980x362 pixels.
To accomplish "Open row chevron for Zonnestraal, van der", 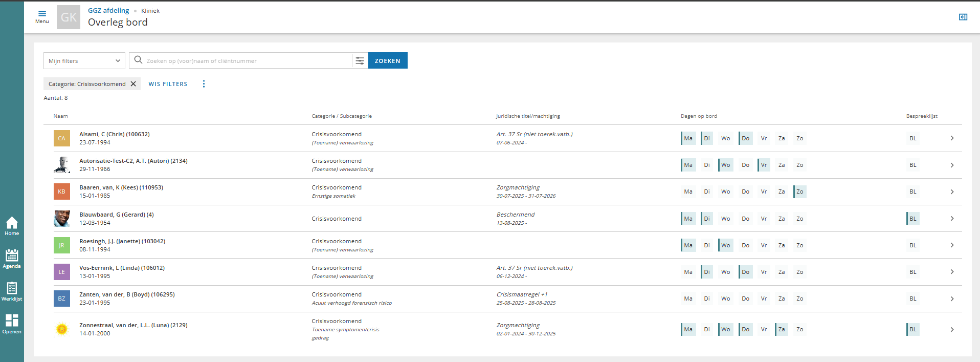I will (x=952, y=330).
